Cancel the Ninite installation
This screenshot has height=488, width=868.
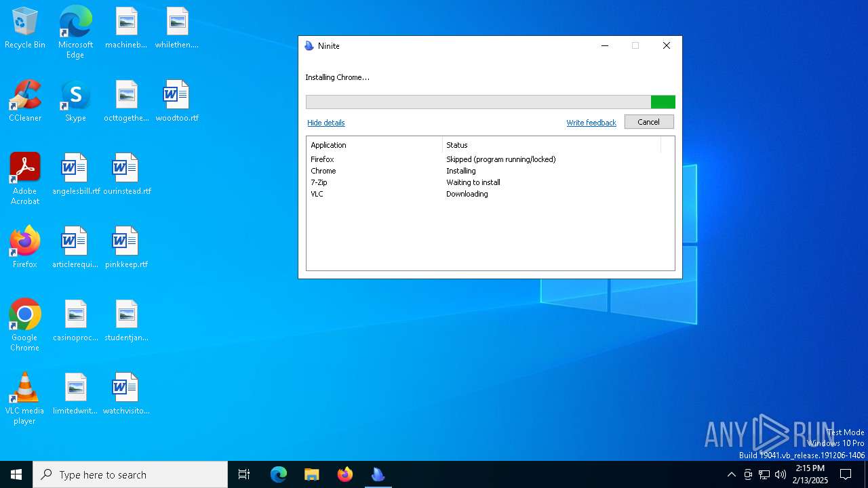click(x=649, y=122)
